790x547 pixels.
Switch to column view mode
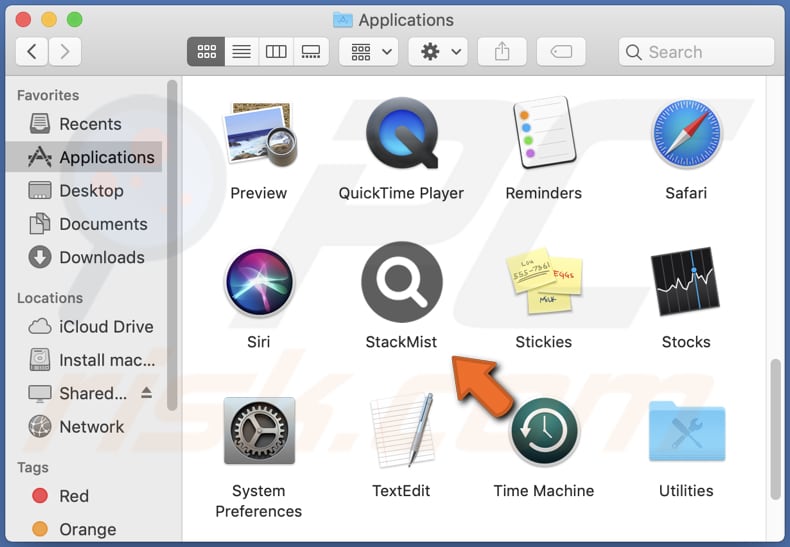(x=276, y=51)
